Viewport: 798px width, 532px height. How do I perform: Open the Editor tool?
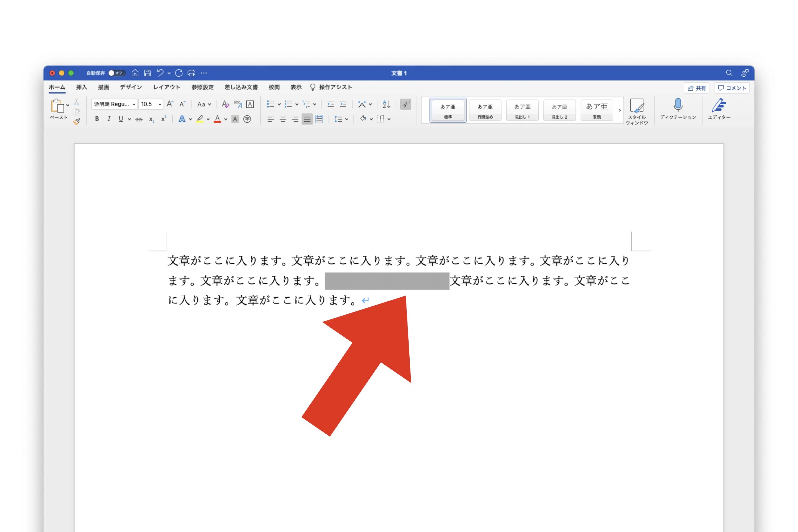click(x=719, y=109)
